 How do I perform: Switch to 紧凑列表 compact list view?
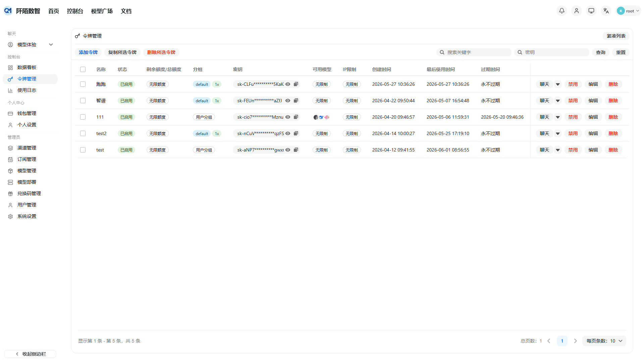click(x=616, y=36)
